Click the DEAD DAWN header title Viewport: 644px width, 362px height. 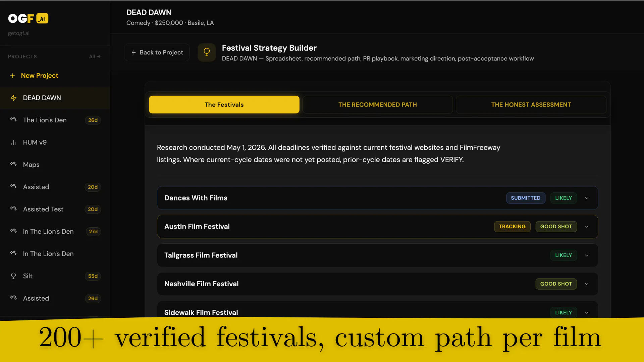coord(149,12)
